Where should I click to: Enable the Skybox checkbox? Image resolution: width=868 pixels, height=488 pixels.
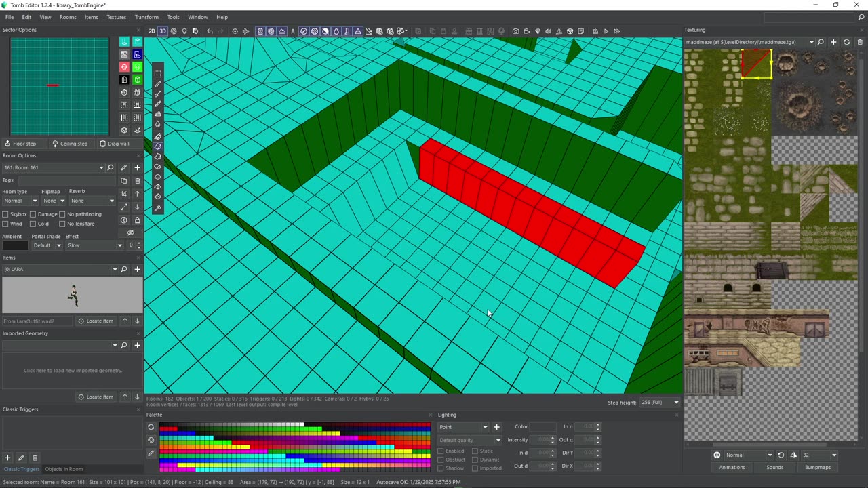pos(5,214)
